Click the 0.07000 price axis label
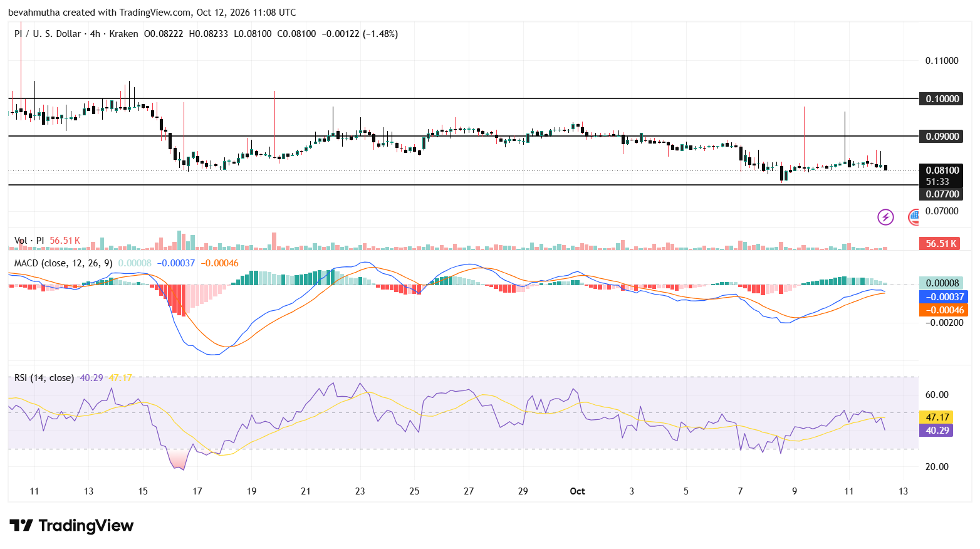This screenshot has width=980, height=549. pyautogui.click(x=942, y=211)
